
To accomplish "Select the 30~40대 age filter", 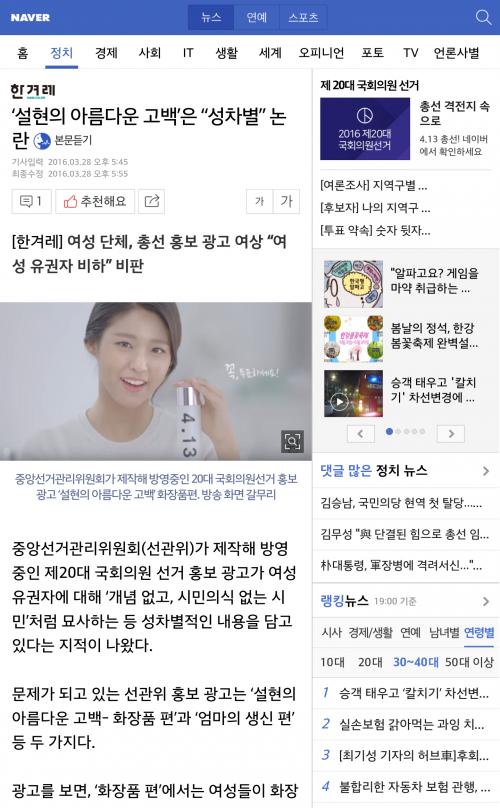I will (415, 662).
